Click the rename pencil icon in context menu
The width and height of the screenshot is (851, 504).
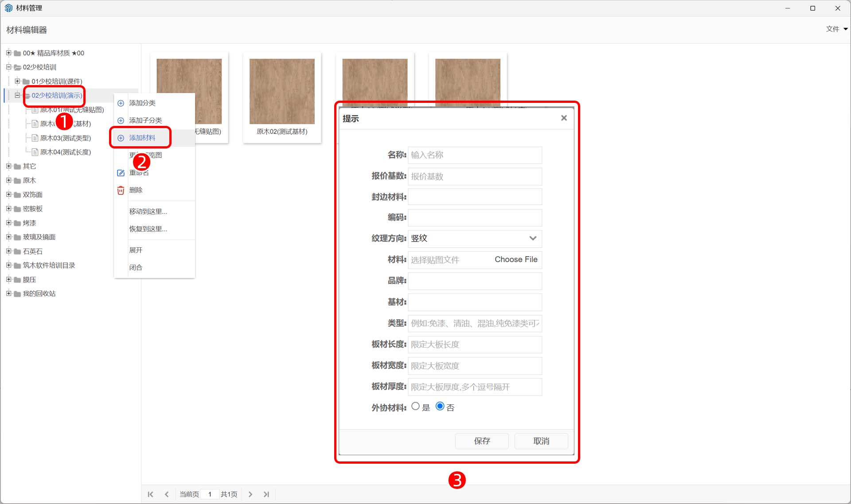click(x=120, y=173)
